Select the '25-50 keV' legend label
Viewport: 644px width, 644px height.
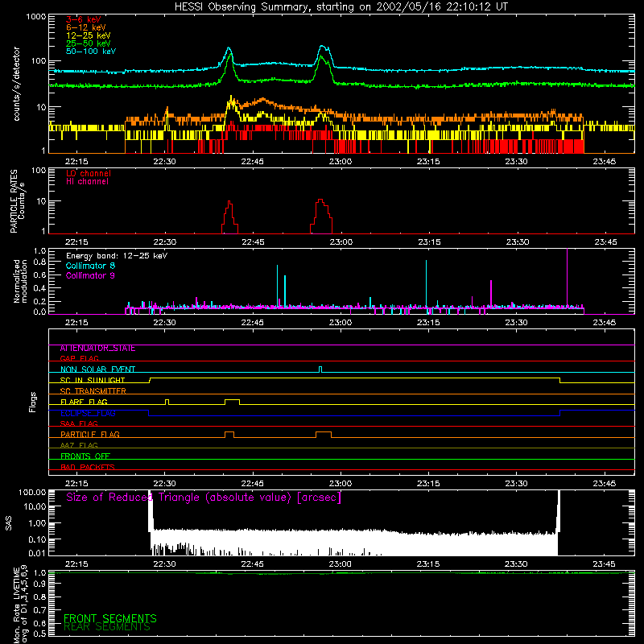[88, 43]
